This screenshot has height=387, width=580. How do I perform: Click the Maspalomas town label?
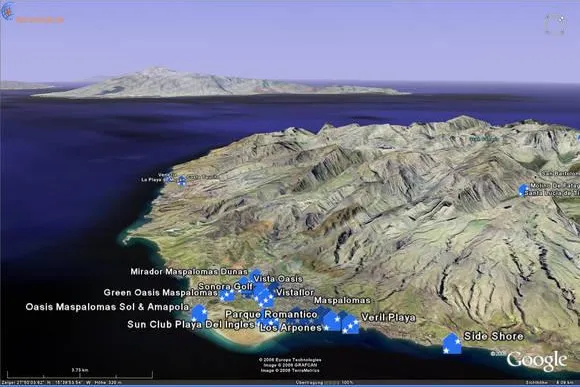[342, 300]
